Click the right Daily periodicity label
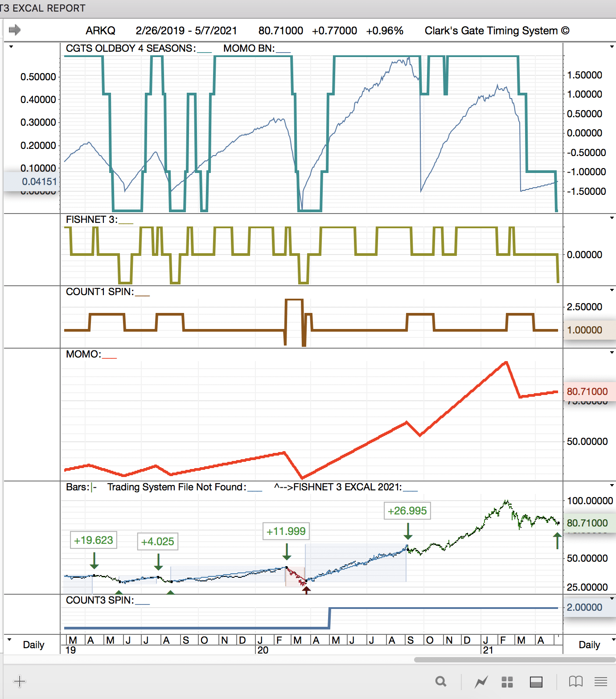This screenshot has height=699, width=616. (589, 645)
